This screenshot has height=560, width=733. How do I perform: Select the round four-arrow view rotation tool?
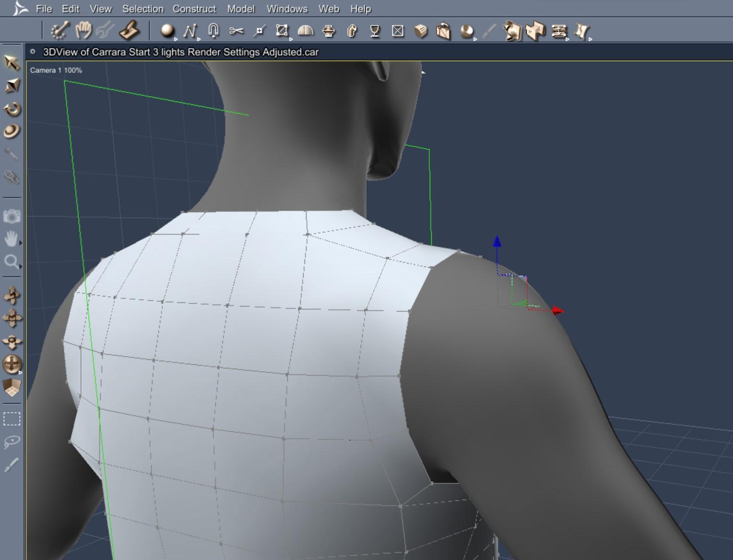(12, 364)
